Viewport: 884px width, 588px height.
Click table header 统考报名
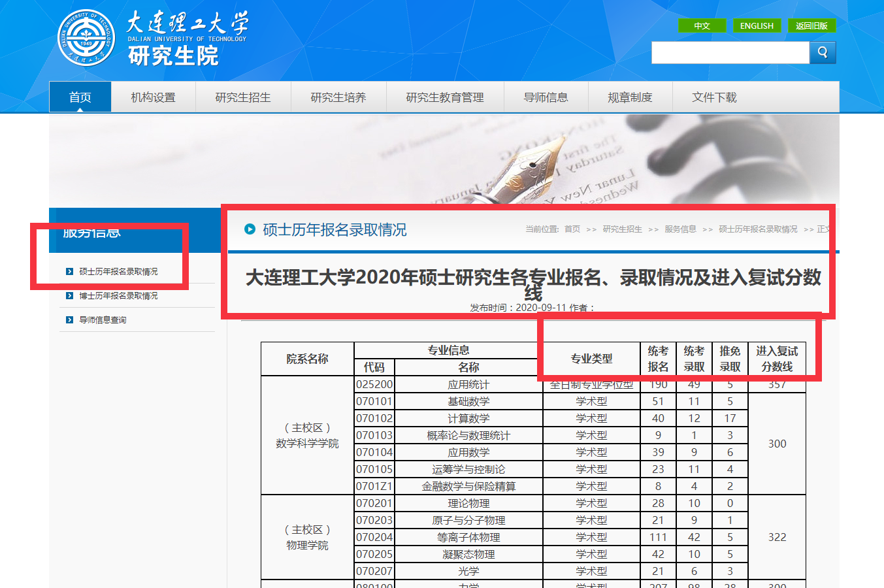(658, 359)
